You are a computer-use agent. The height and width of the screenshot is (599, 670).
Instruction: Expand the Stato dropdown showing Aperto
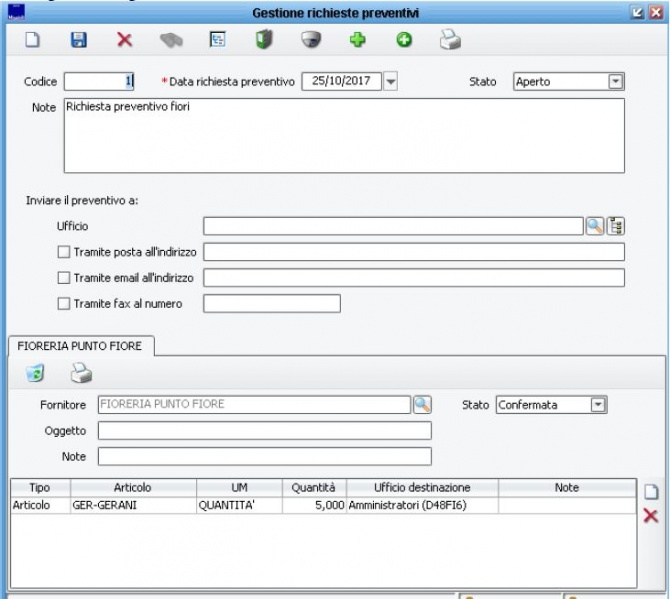point(615,82)
